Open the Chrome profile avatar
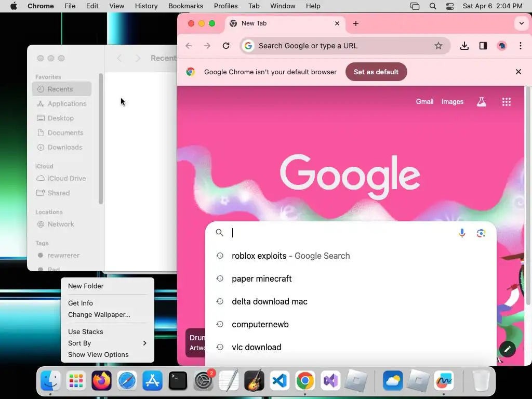 (502, 46)
